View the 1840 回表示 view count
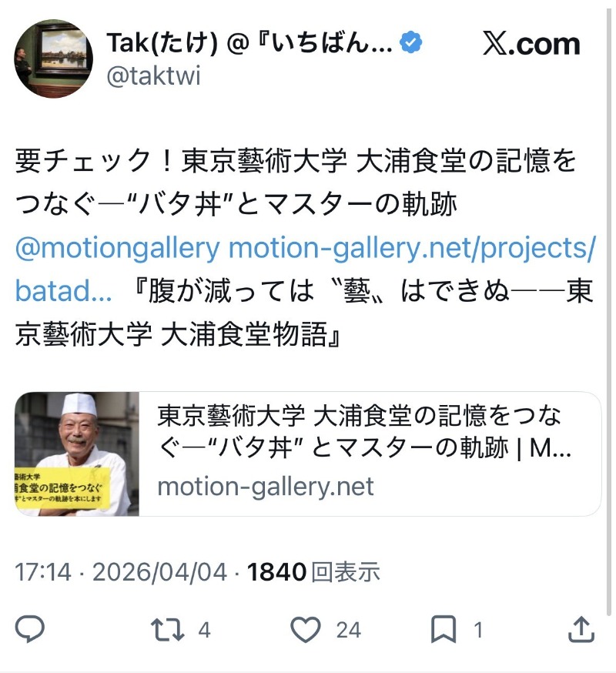The height and width of the screenshot is (673, 616). tap(314, 572)
